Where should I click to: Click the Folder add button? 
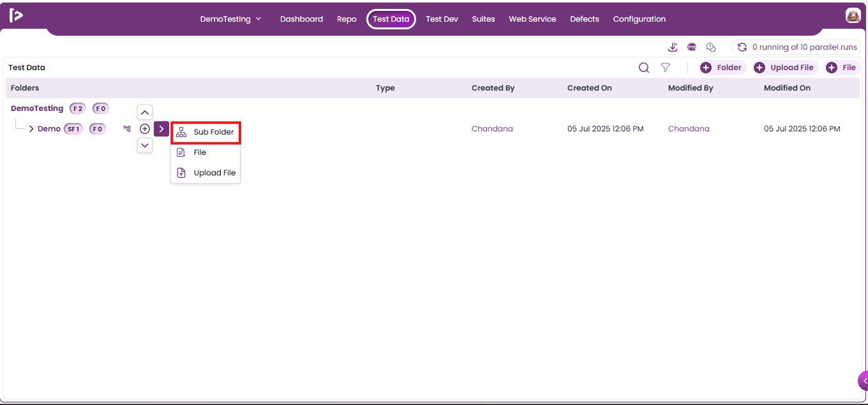(722, 68)
